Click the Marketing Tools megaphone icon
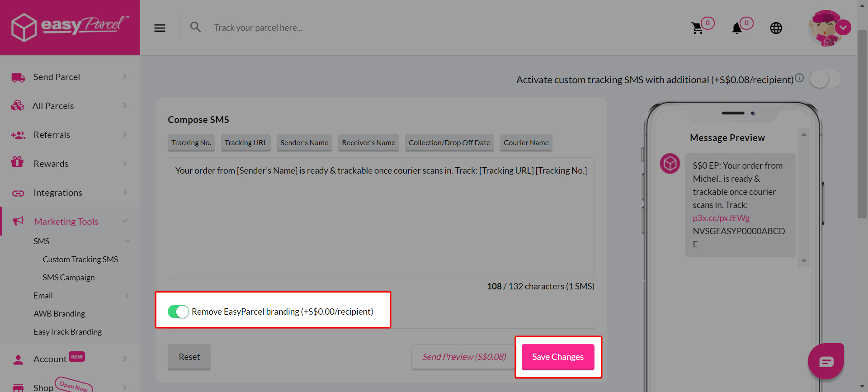This screenshot has width=868, height=392. tap(18, 221)
